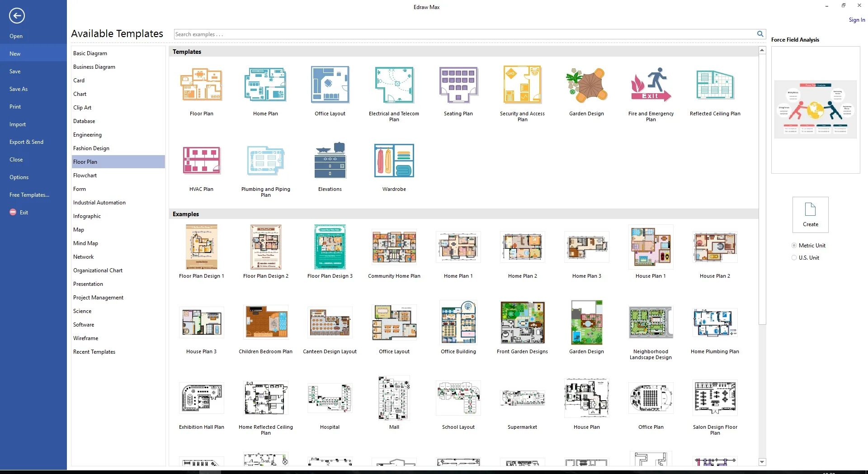This screenshot has height=474, width=868.
Task: Open the School Layout example
Action: tap(458, 398)
